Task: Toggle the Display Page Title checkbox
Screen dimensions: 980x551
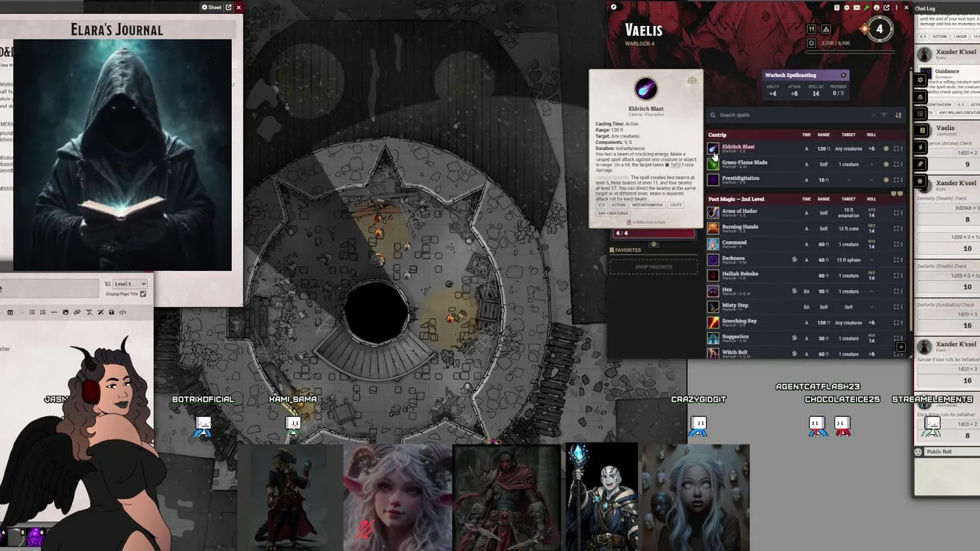Action: tap(143, 294)
